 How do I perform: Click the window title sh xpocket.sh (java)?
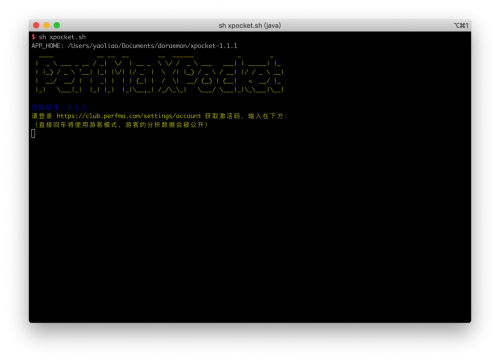[x=250, y=25]
